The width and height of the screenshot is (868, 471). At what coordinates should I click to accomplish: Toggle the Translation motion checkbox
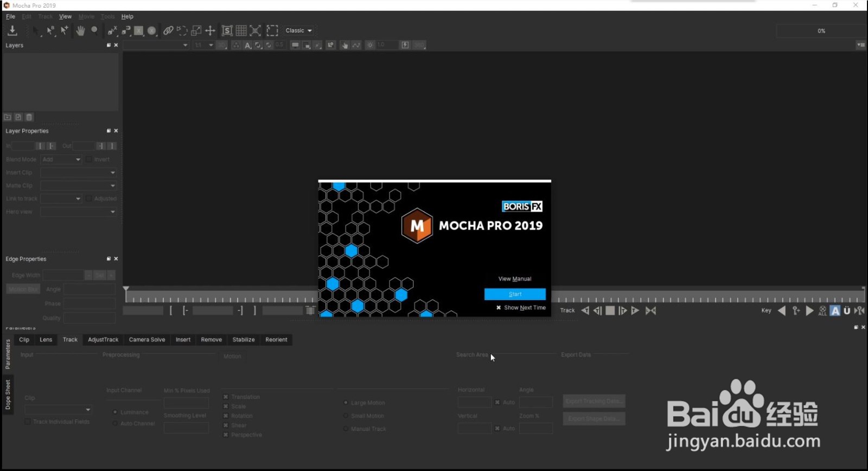[x=226, y=397]
